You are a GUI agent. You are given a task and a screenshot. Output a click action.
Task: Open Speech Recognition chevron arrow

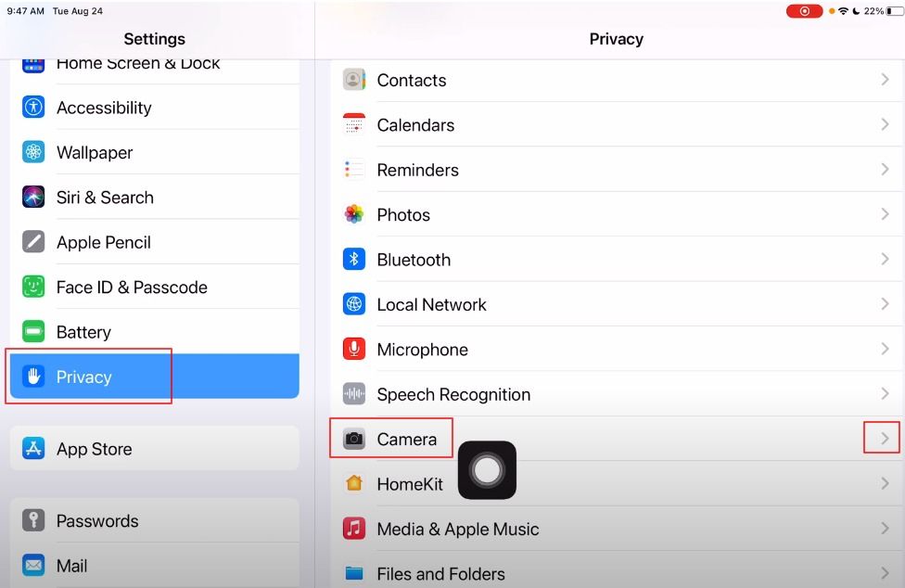(885, 394)
